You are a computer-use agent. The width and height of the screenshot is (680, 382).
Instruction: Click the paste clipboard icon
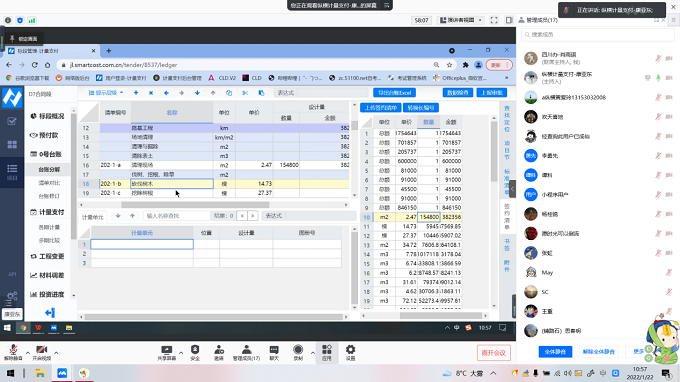coord(261,93)
